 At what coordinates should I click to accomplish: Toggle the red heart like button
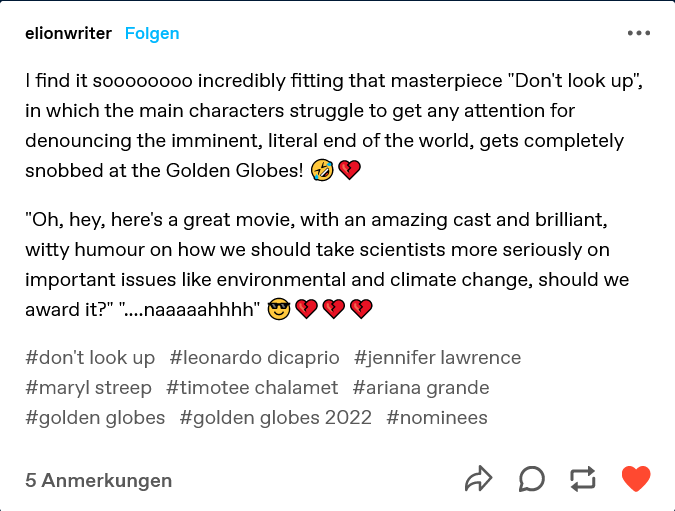(x=636, y=479)
